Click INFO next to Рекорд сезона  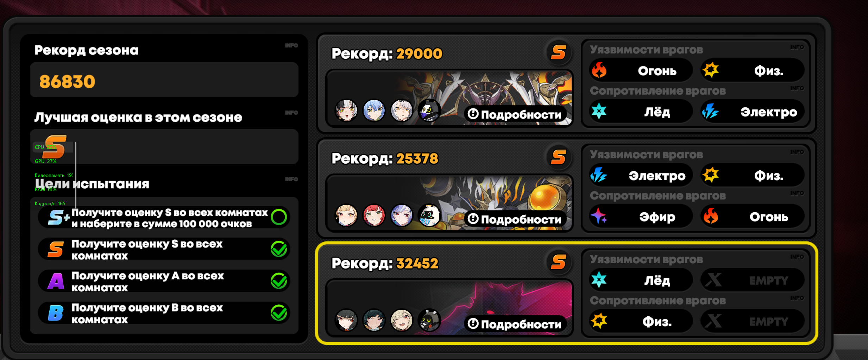[x=291, y=46]
